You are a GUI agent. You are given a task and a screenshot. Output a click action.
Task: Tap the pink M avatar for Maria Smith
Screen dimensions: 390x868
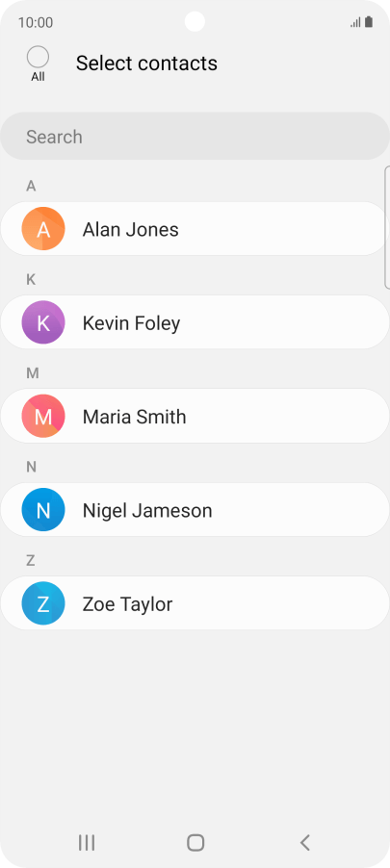point(43,416)
